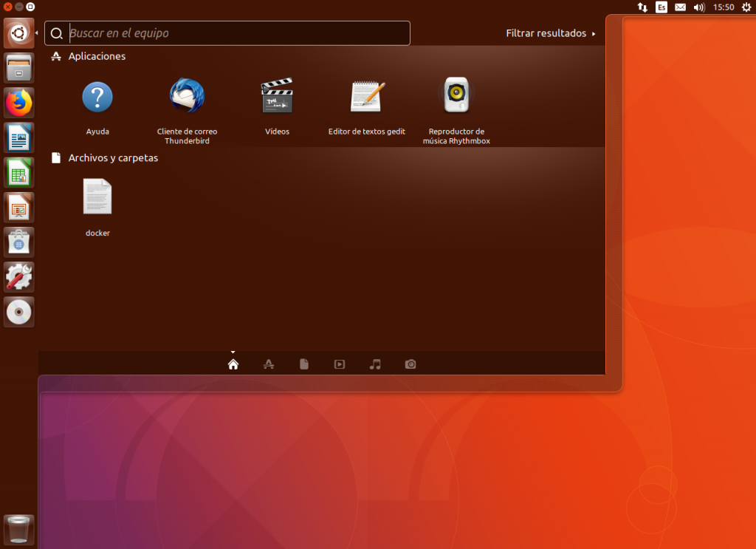Open LibreOffice Calc from launcher
This screenshot has height=549, width=756.
point(18,172)
